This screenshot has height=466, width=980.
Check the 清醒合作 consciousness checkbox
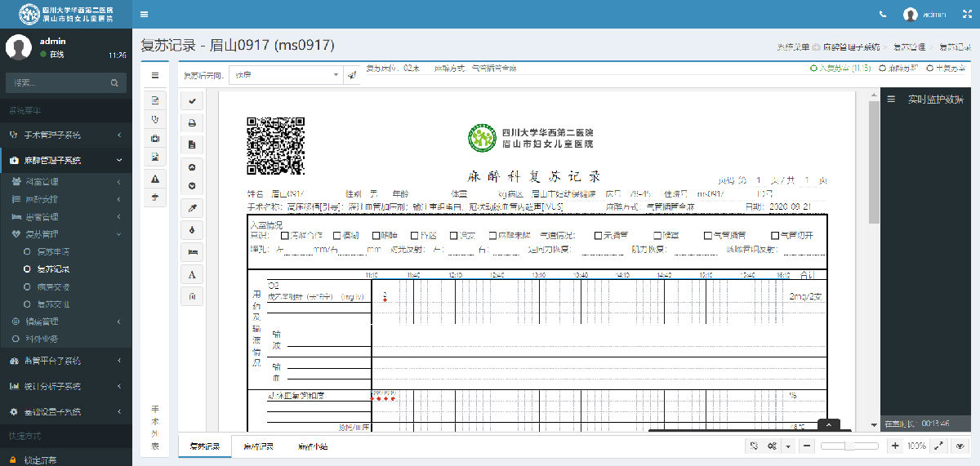coord(284,236)
